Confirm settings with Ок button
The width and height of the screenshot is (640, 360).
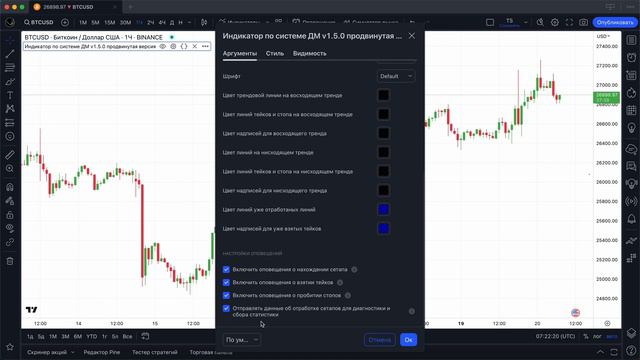click(408, 340)
